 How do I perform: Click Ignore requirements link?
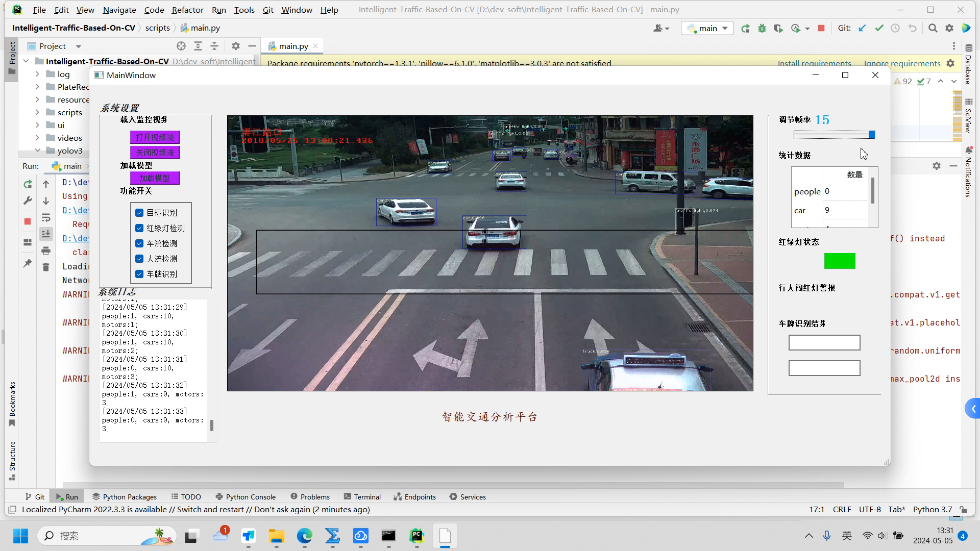point(902,63)
